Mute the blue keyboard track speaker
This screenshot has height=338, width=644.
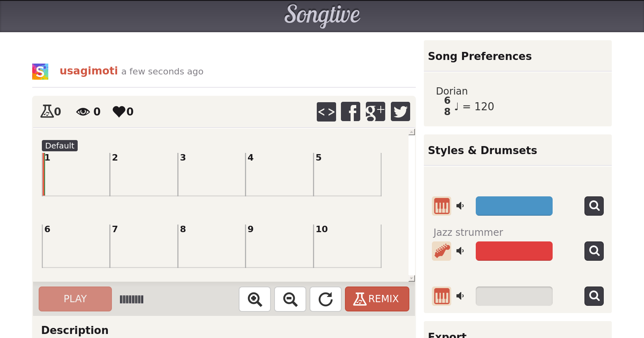click(x=460, y=206)
